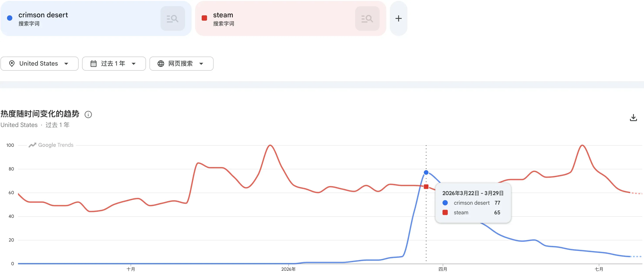Edit the crimson desert search term
This screenshot has height=272, width=644.
pos(43,15)
